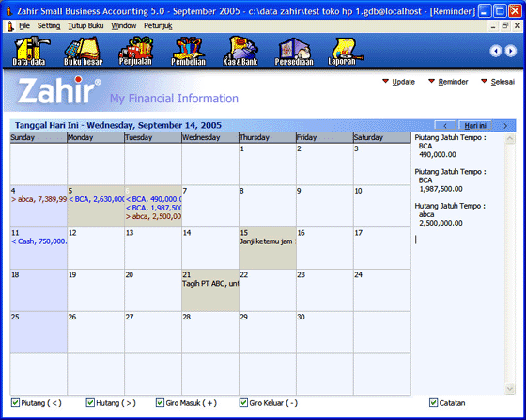
Task: Open the Kas & Bank module icon
Action: pyautogui.click(x=240, y=51)
